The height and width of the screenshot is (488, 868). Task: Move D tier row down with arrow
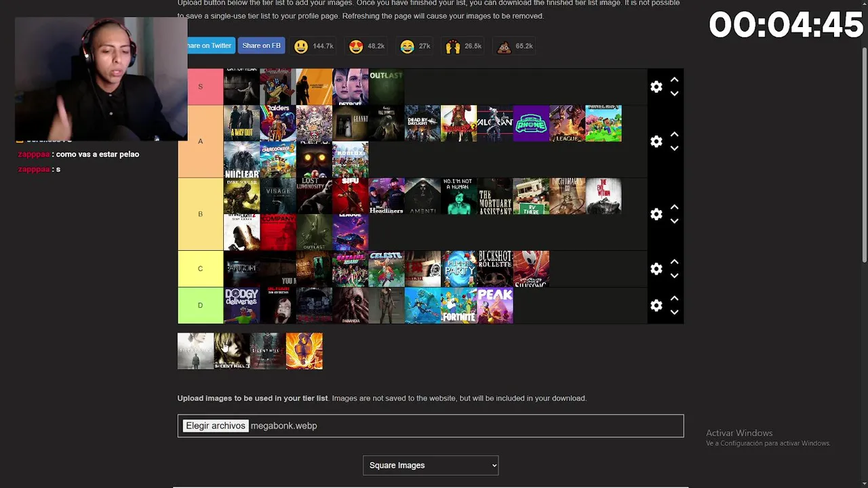(674, 312)
